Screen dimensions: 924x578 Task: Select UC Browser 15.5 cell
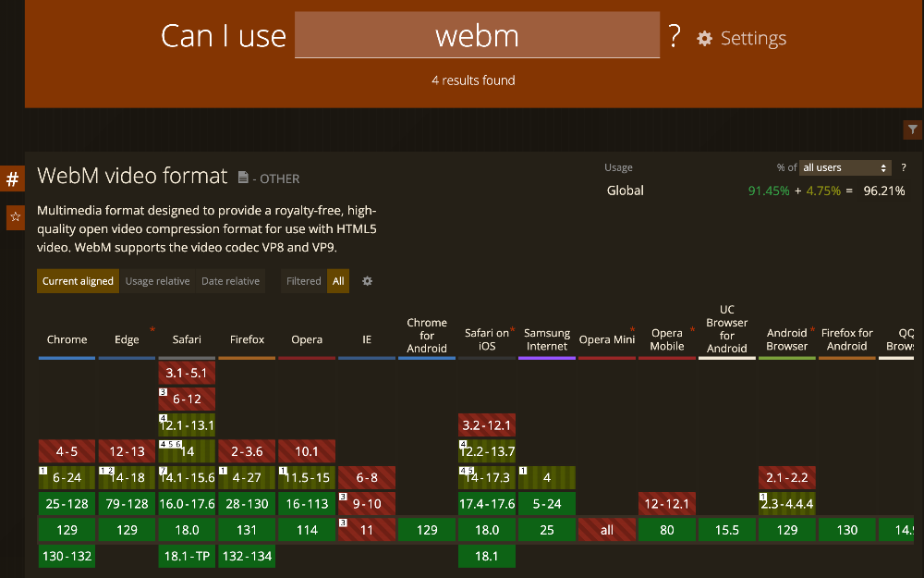pyautogui.click(x=727, y=530)
